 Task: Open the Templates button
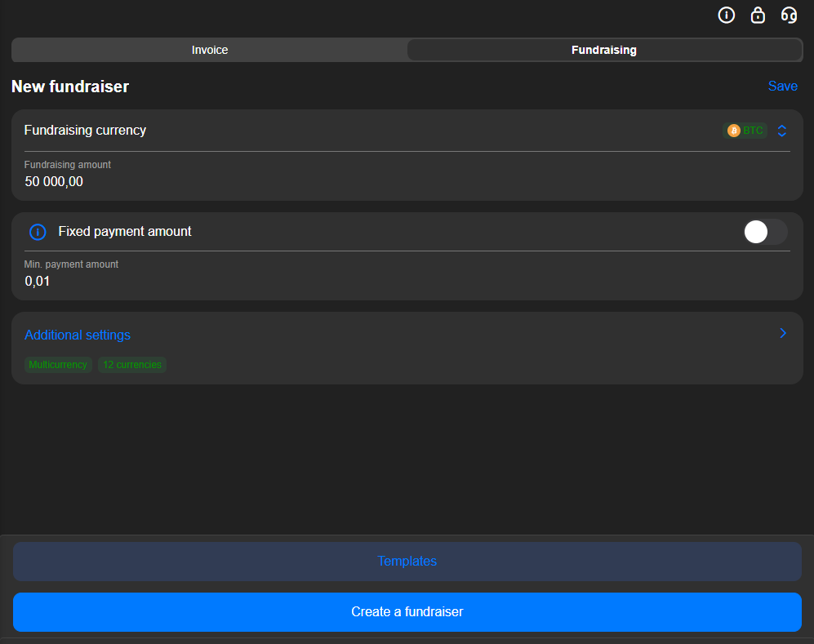407,562
